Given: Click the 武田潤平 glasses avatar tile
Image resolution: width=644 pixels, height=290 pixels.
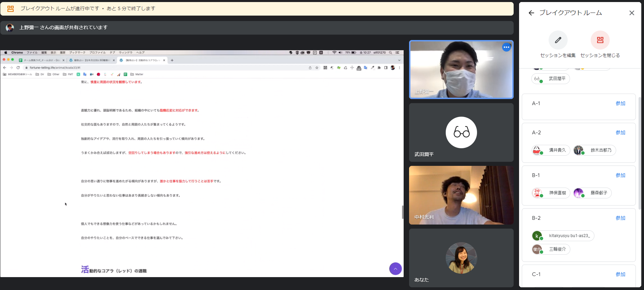Looking at the screenshot, I should pos(461,133).
